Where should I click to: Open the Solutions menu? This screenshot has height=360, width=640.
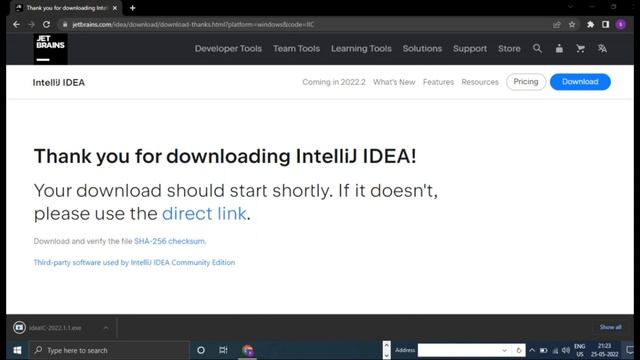tap(422, 49)
